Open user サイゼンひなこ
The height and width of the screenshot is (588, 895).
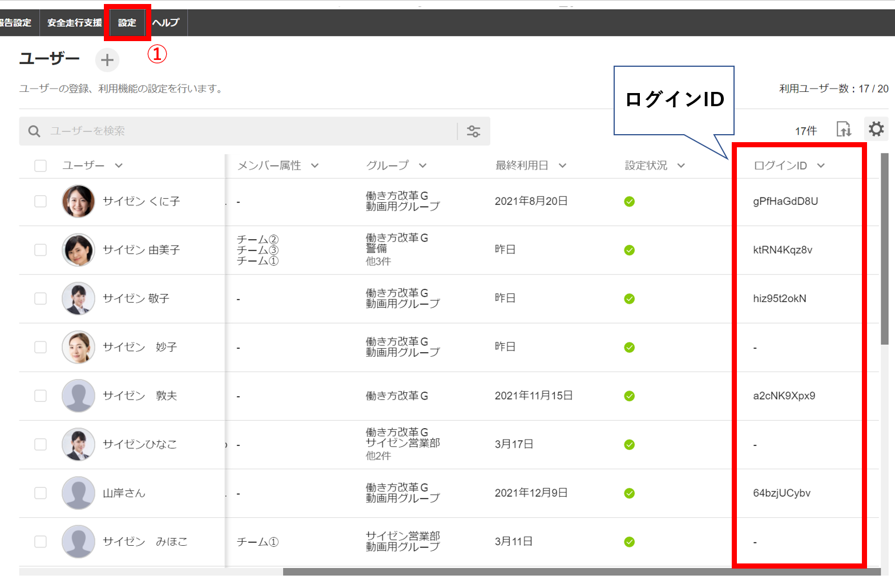coord(140,444)
